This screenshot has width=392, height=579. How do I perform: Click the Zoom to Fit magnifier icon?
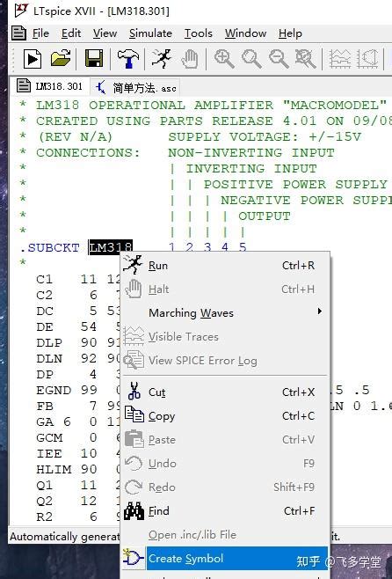[x=306, y=59]
